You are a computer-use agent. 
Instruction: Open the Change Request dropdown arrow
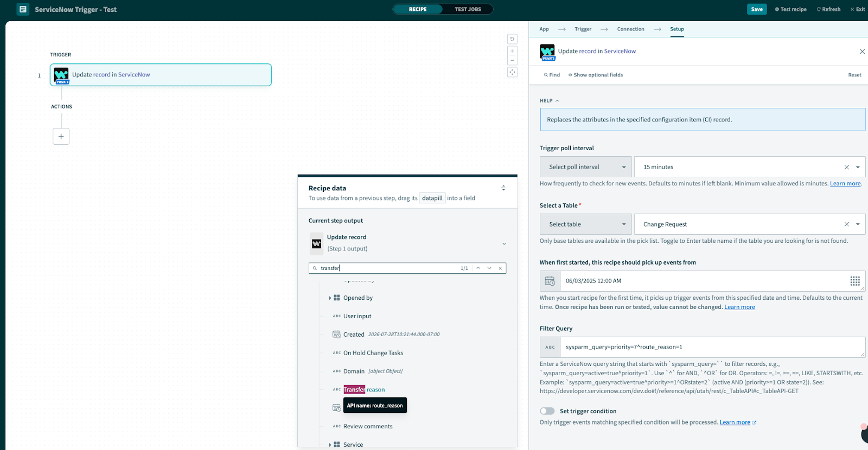(x=858, y=224)
